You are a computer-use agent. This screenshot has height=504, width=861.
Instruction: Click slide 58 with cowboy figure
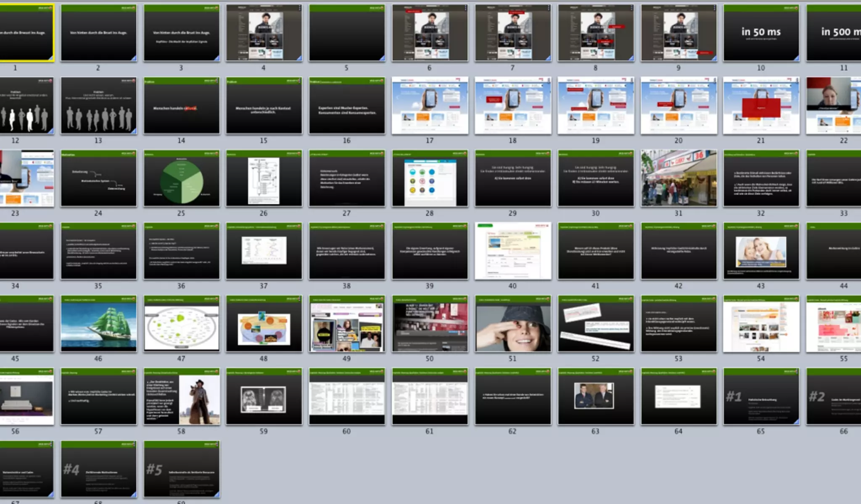point(181,396)
